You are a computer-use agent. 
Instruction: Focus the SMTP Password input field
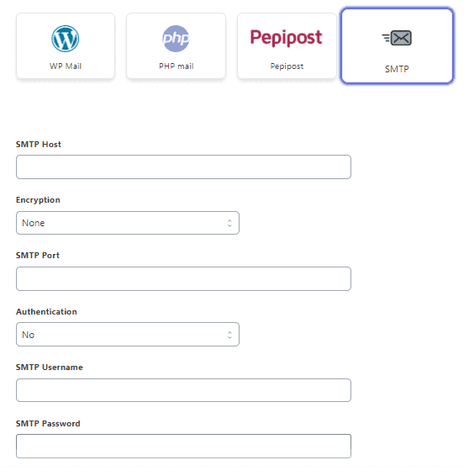point(183,446)
